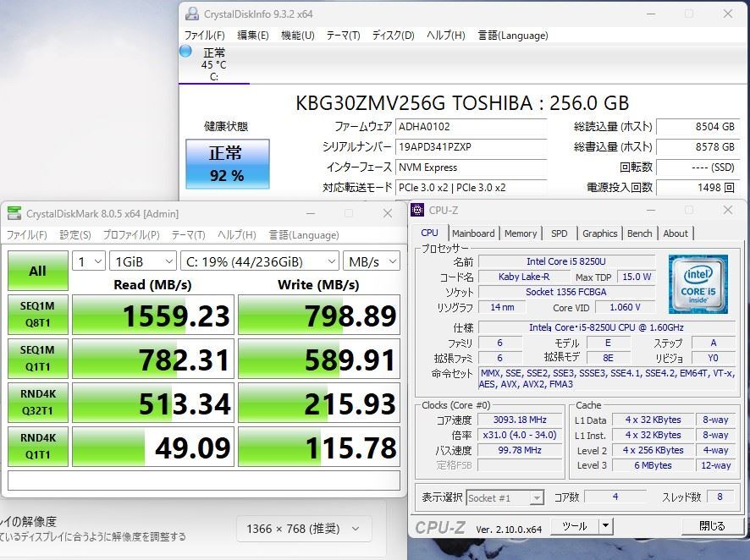The width and height of the screenshot is (750, 560).
Task: Click the Intel Core i5 8250U name field
Action: coord(566,261)
